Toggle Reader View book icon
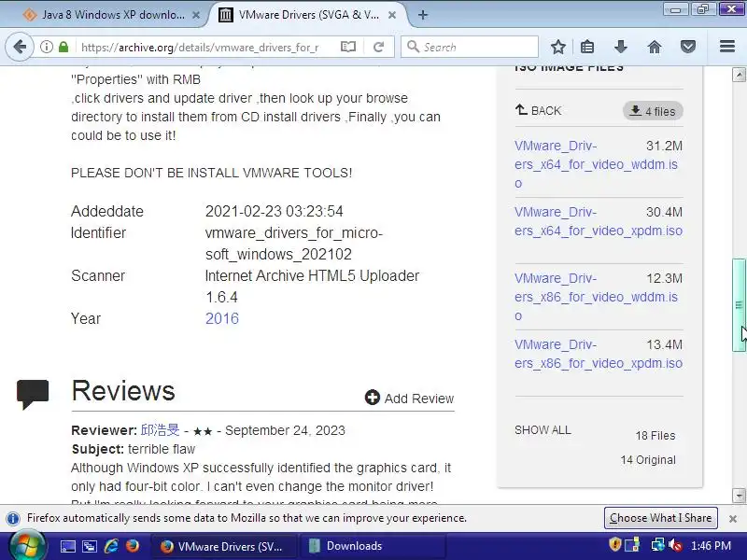 [348, 47]
